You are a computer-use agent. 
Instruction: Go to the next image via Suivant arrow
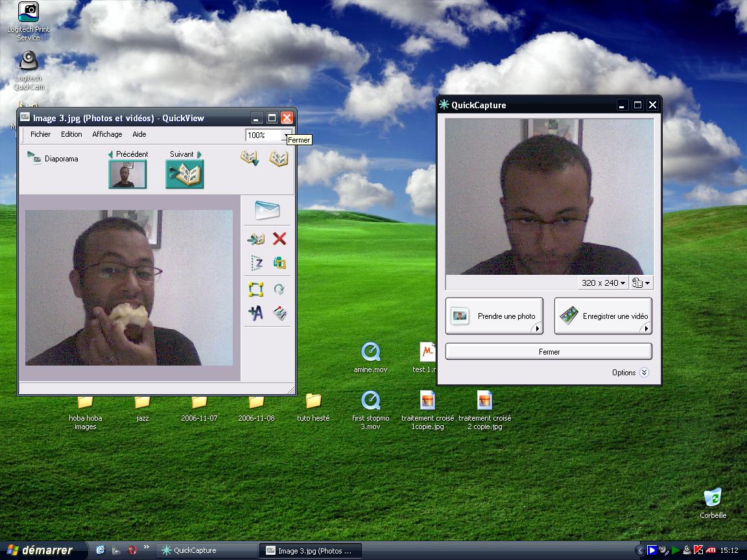pyautogui.click(x=199, y=154)
